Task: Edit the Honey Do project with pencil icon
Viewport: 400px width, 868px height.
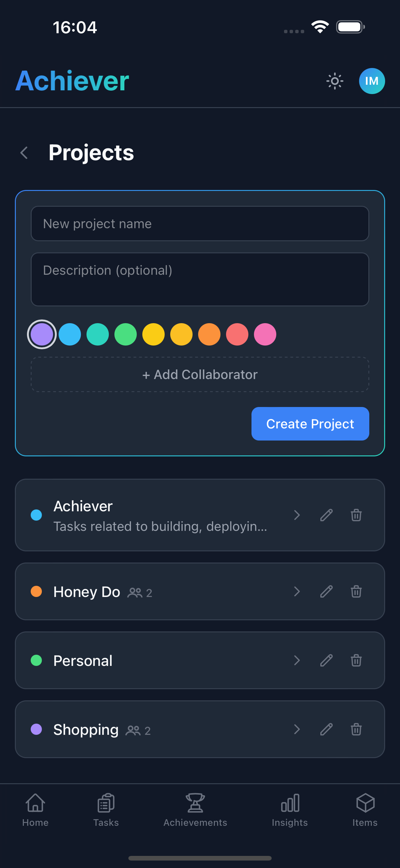Action: (x=326, y=592)
